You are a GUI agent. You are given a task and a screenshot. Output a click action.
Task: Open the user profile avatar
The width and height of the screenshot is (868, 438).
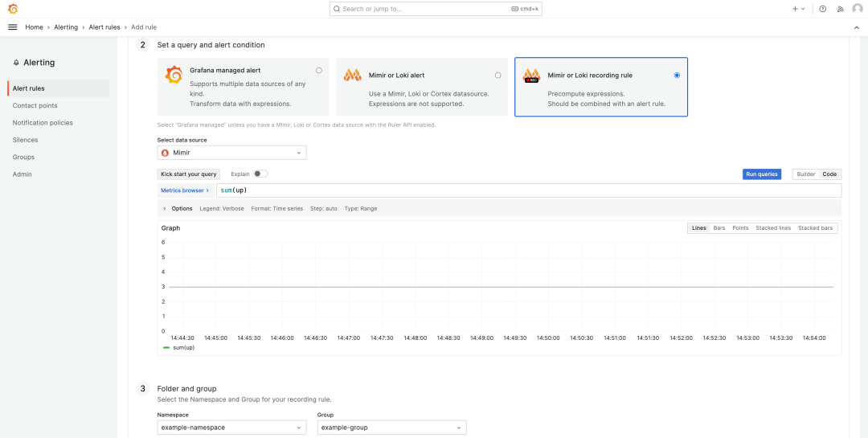pos(857,9)
